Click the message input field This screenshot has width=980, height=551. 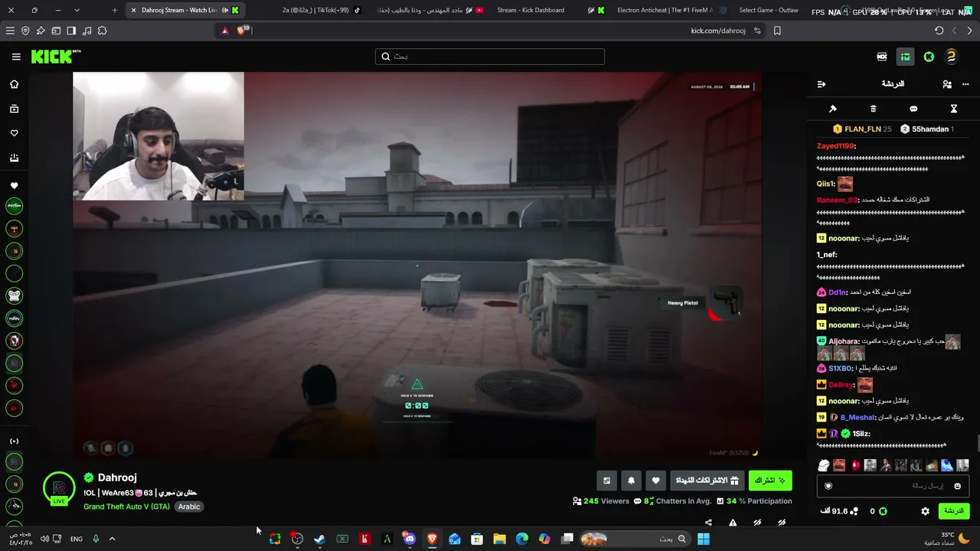(x=892, y=486)
